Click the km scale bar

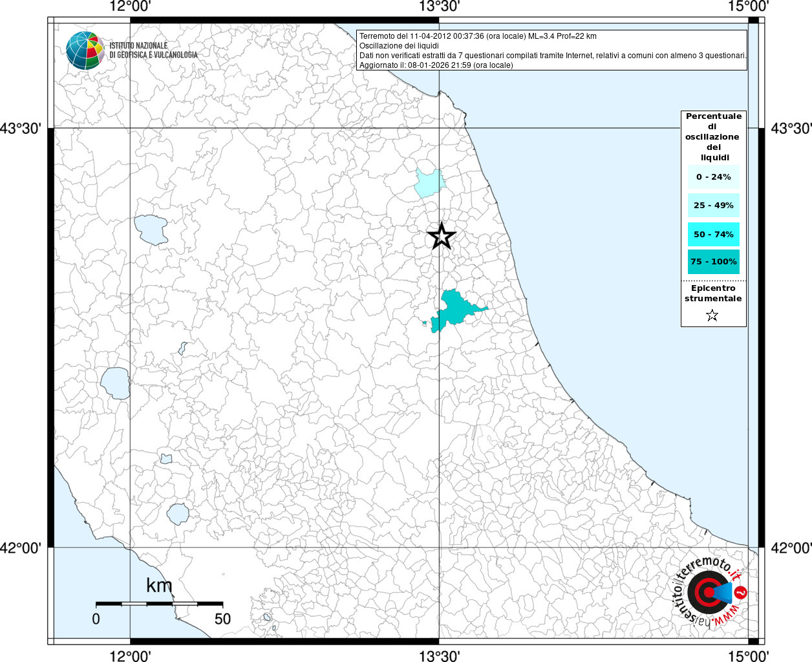tap(159, 603)
